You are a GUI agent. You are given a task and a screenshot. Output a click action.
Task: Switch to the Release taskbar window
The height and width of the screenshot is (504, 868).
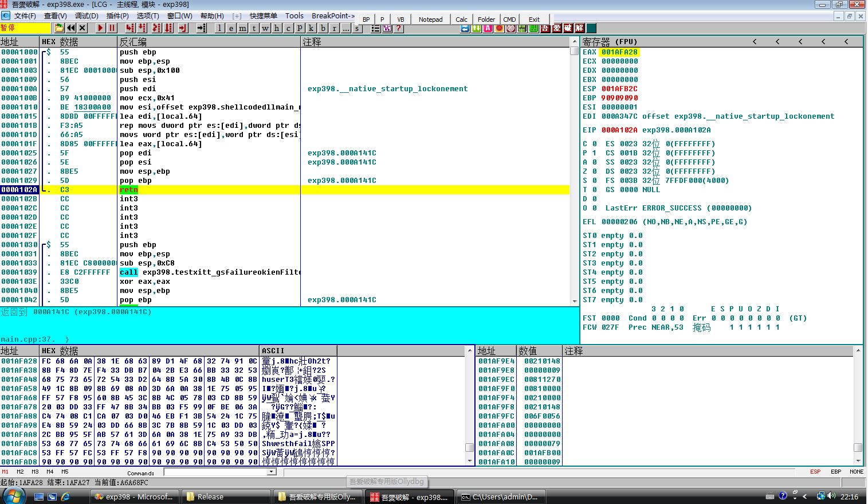point(226,497)
